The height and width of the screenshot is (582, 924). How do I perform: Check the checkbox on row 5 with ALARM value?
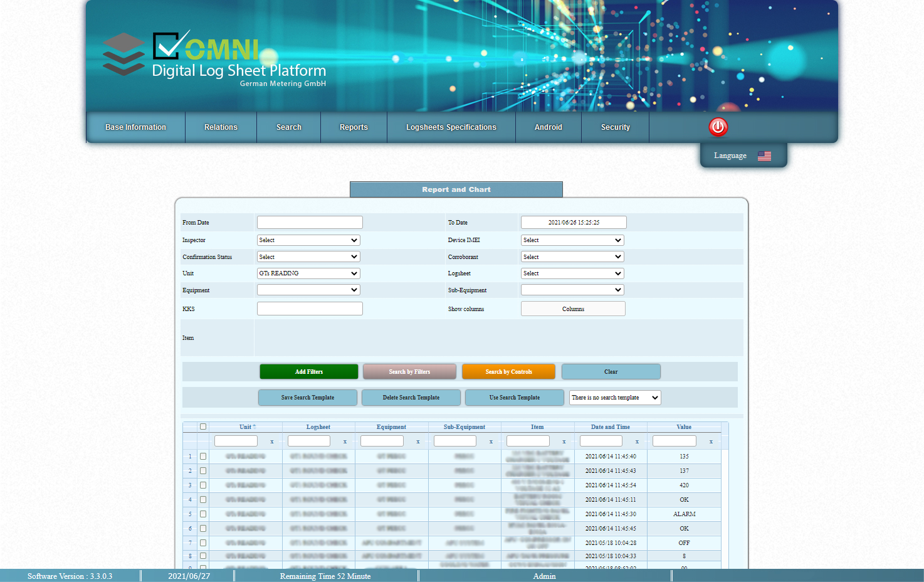(202, 514)
